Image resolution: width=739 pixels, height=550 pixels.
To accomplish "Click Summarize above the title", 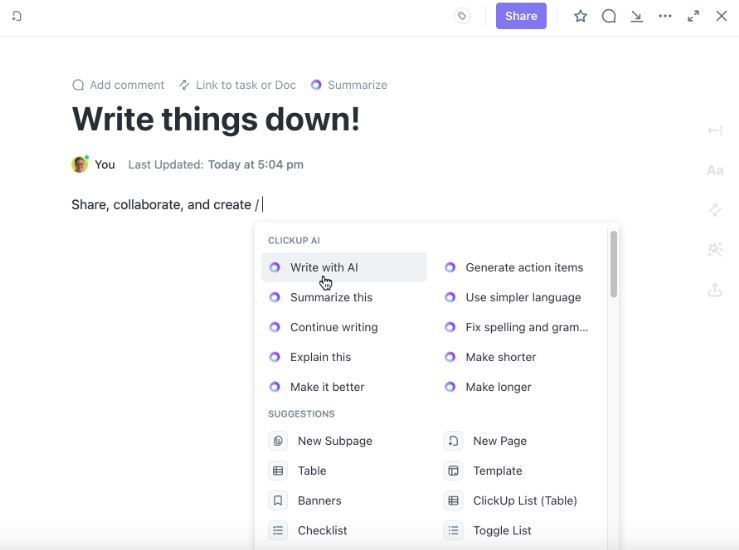I will click(x=349, y=85).
